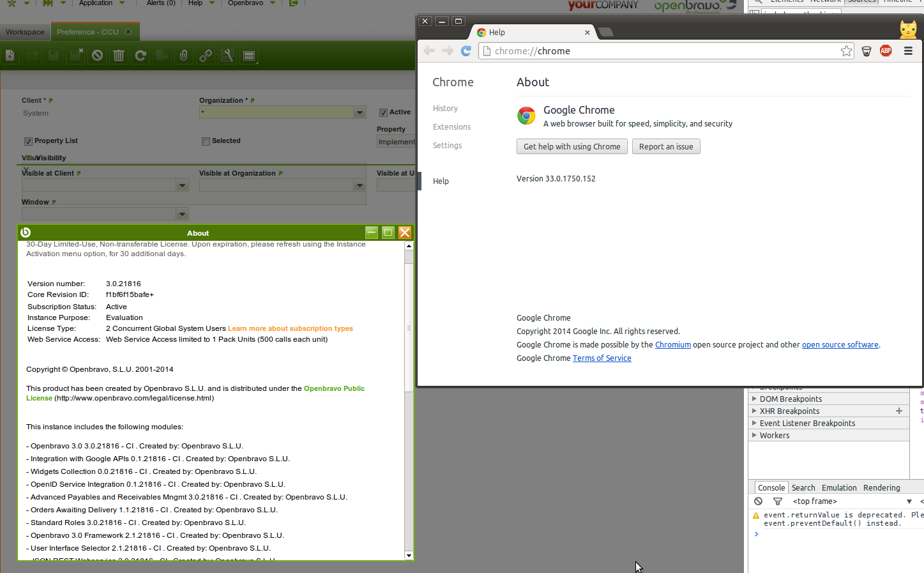Open the Terms of Service link
This screenshot has height=573, width=924.
pos(602,358)
